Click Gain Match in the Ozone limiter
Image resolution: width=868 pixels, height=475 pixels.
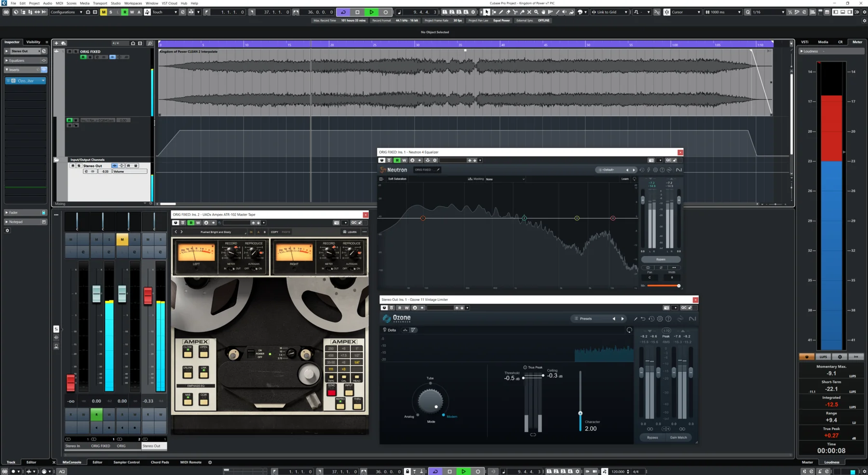pyautogui.click(x=678, y=437)
